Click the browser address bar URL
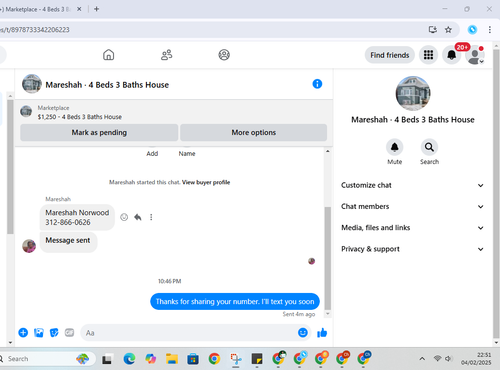This screenshot has height=370, width=500. click(x=35, y=30)
